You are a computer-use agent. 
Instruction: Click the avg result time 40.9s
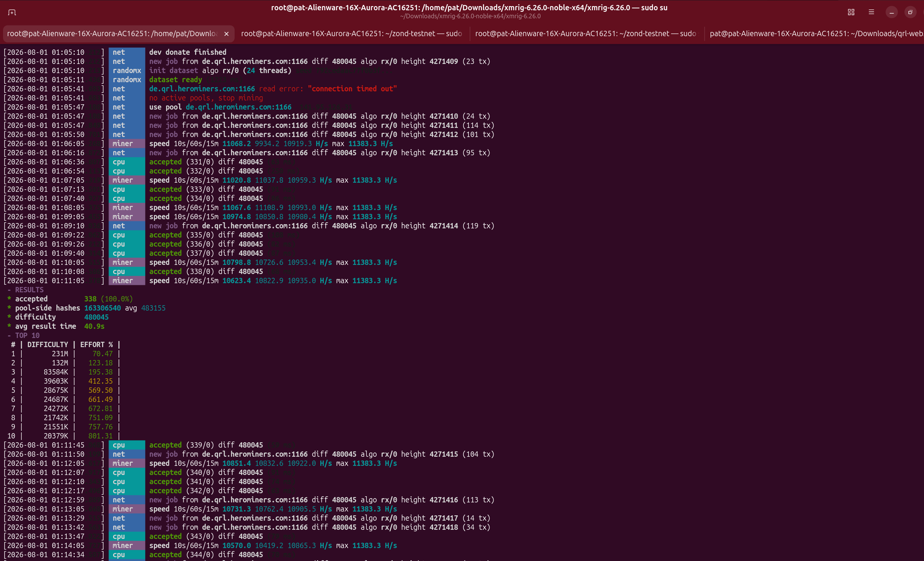(94, 326)
